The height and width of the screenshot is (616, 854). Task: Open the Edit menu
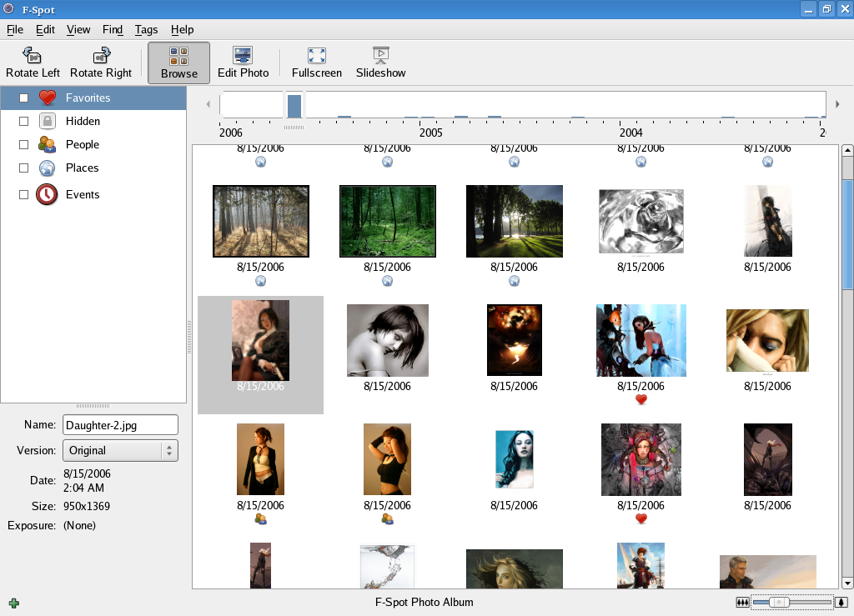pyautogui.click(x=45, y=30)
